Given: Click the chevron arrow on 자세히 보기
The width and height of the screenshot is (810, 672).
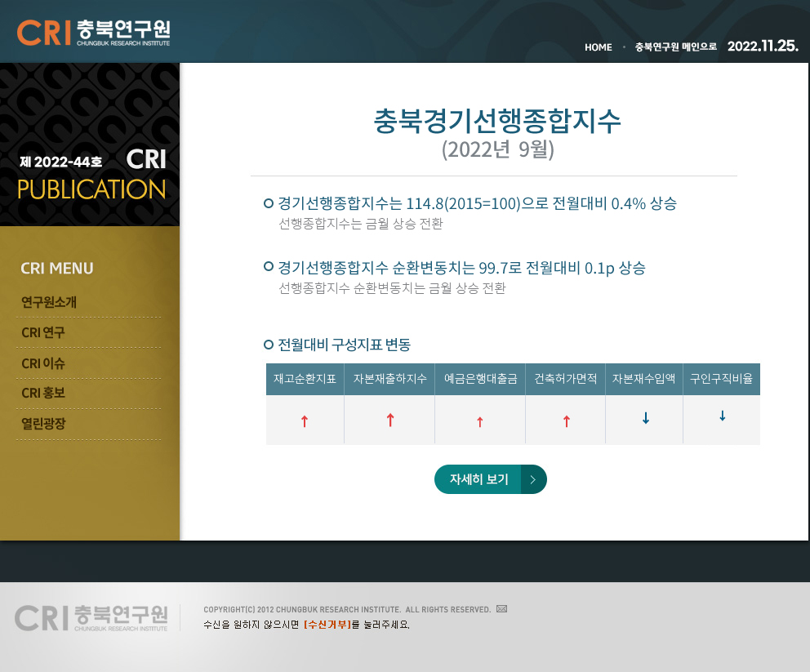Looking at the screenshot, I should pyautogui.click(x=533, y=479).
